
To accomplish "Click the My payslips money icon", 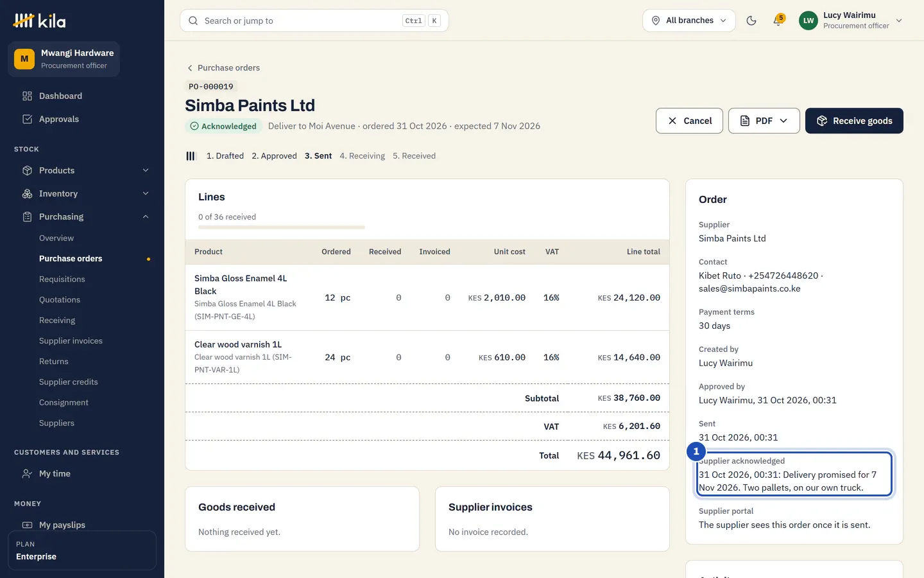I will (x=27, y=525).
